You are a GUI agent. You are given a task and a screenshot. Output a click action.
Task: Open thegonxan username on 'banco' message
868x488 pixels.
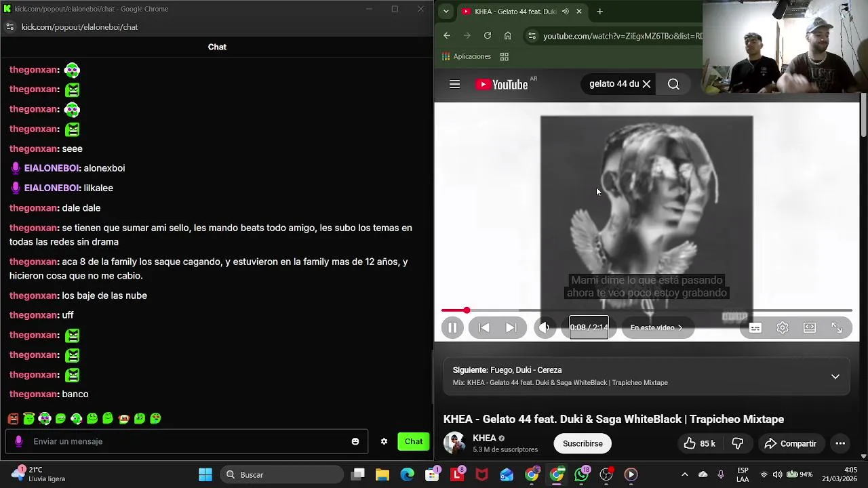click(x=33, y=394)
